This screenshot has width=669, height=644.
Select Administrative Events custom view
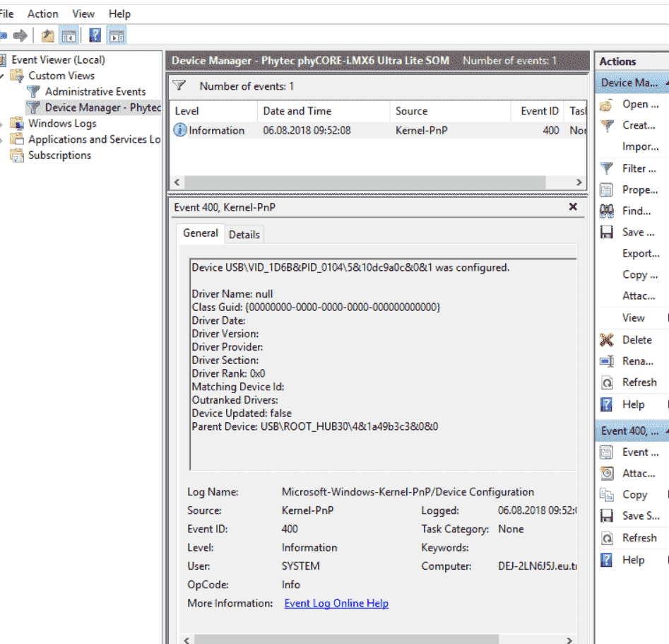point(95,91)
